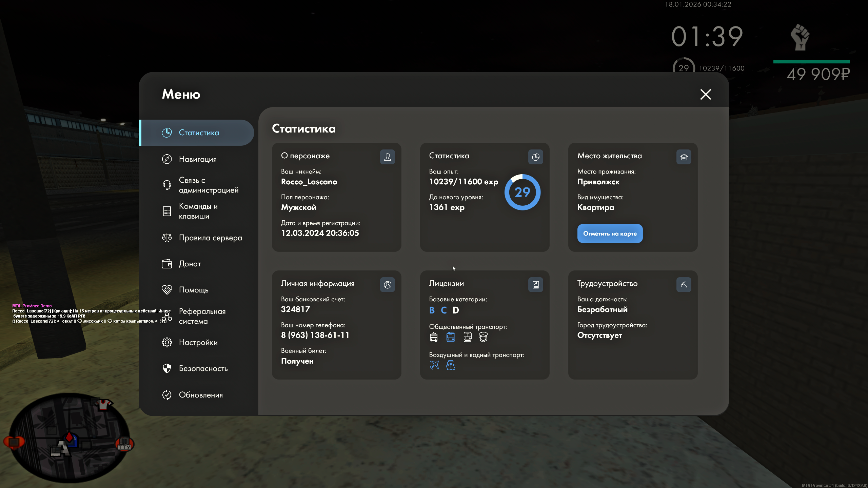
Task: Open the Настройки menu section
Action: tap(198, 342)
